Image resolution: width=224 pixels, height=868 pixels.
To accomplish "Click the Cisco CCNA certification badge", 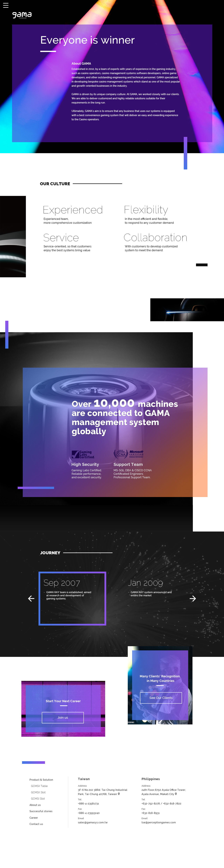I will tap(121, 454).
